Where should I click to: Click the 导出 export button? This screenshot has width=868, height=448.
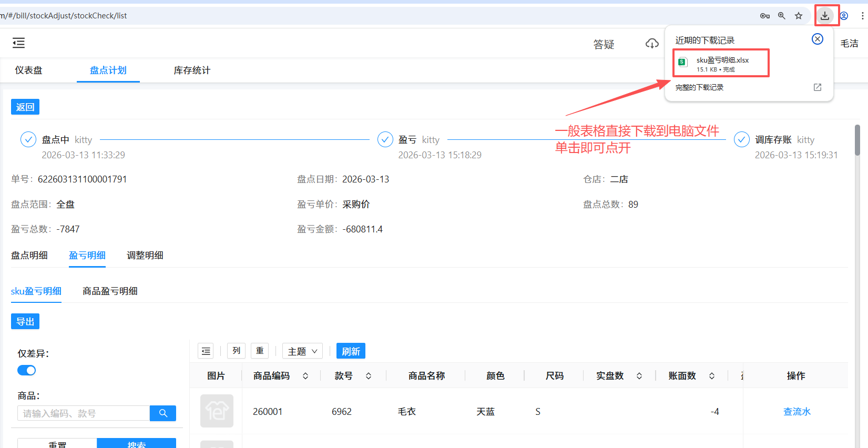click(25, 321)
